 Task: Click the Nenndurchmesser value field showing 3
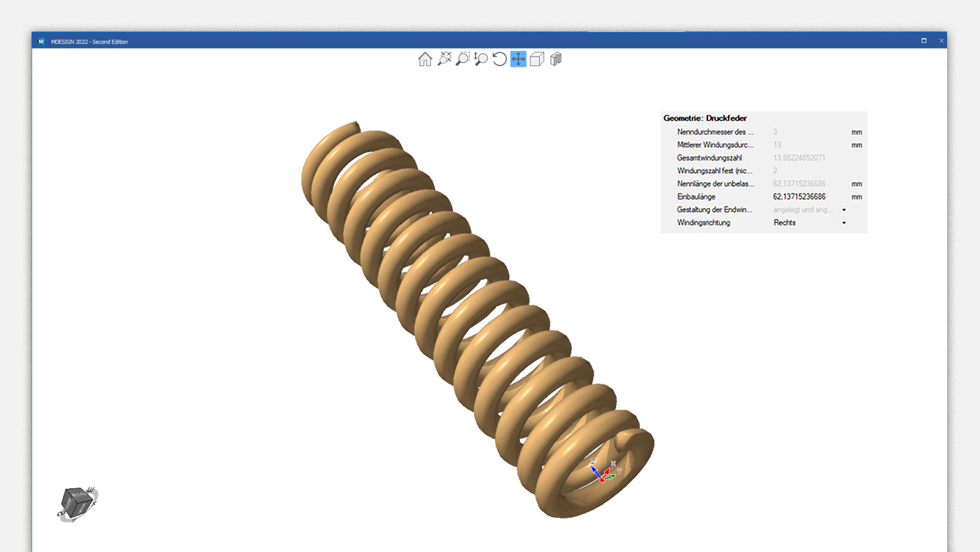pyautogui.click(x=776, y=132)
